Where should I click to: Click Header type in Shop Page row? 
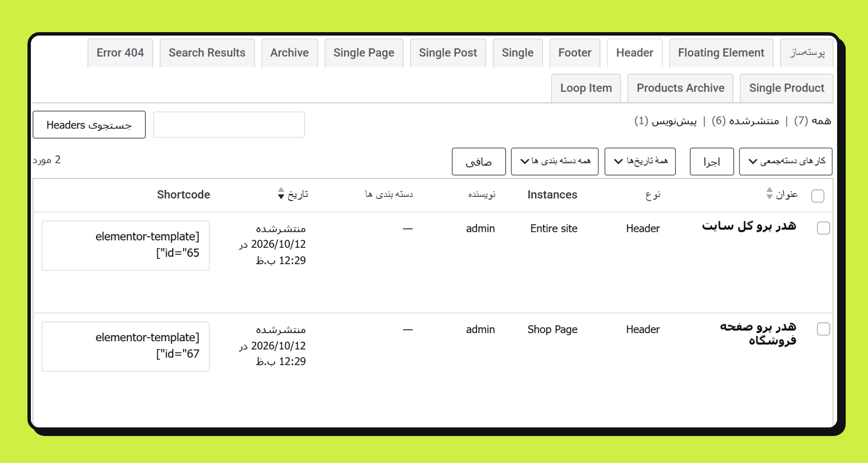(643, 330)
